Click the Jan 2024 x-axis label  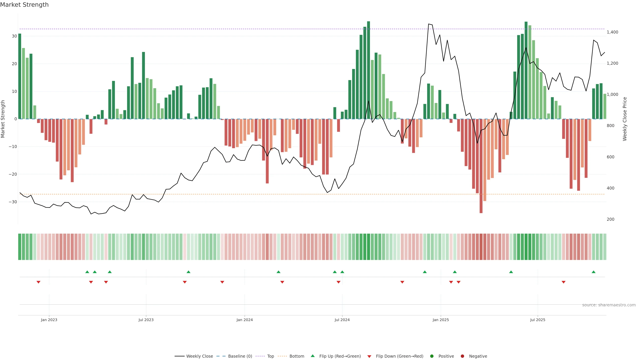point(245,320)
